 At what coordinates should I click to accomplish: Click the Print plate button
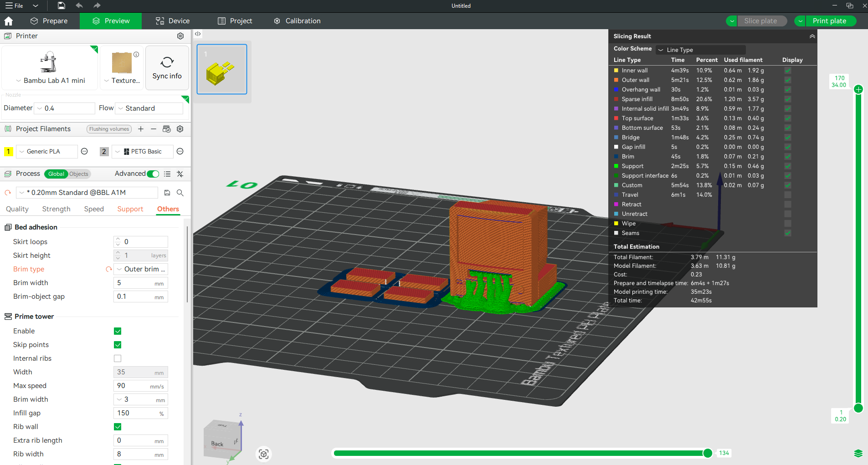829,21
